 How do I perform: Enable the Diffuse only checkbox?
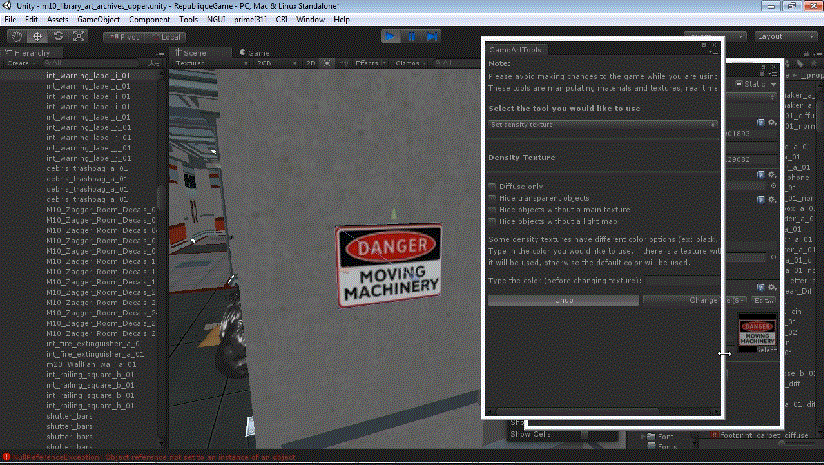click(492, 186)
